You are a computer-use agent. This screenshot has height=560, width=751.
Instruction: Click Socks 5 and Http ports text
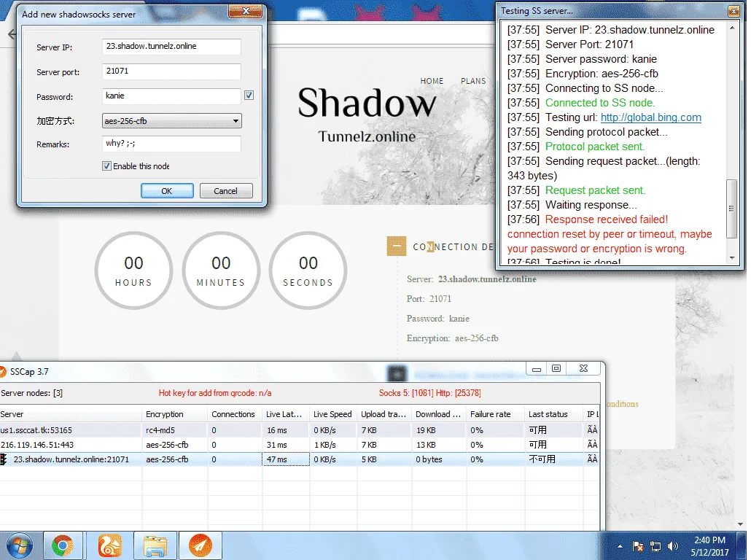(429, 393)
